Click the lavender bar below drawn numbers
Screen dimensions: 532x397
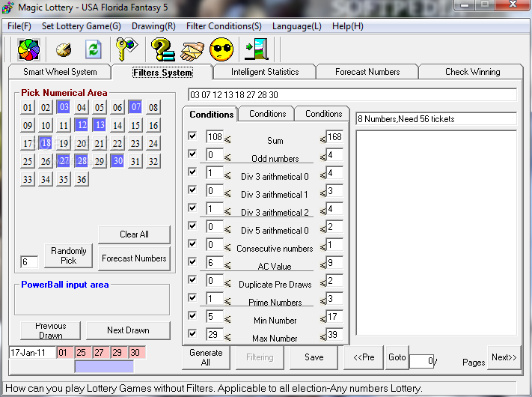click(x=104, y=366)
